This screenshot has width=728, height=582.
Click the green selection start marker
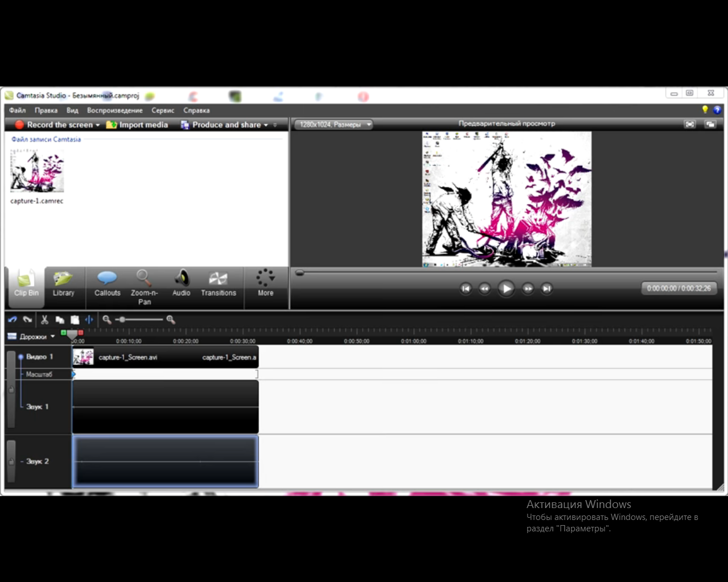coord(63,332)
